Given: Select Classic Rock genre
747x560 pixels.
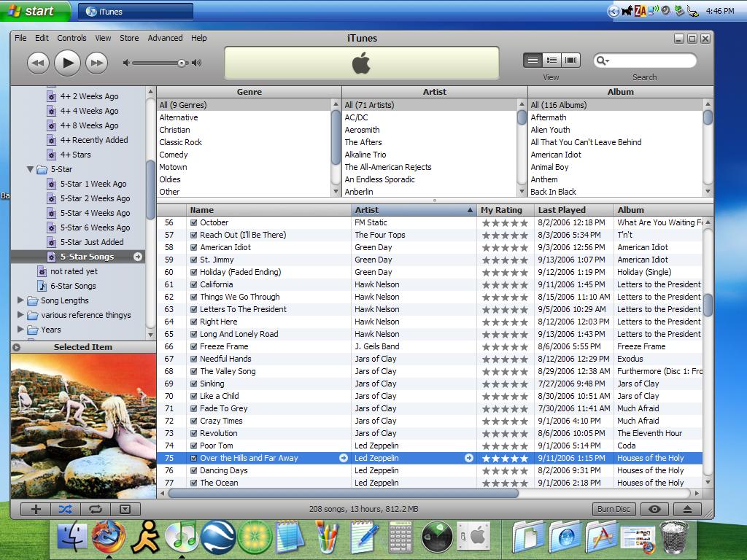Looking at the screenshot, I should [x=181, y=142].
